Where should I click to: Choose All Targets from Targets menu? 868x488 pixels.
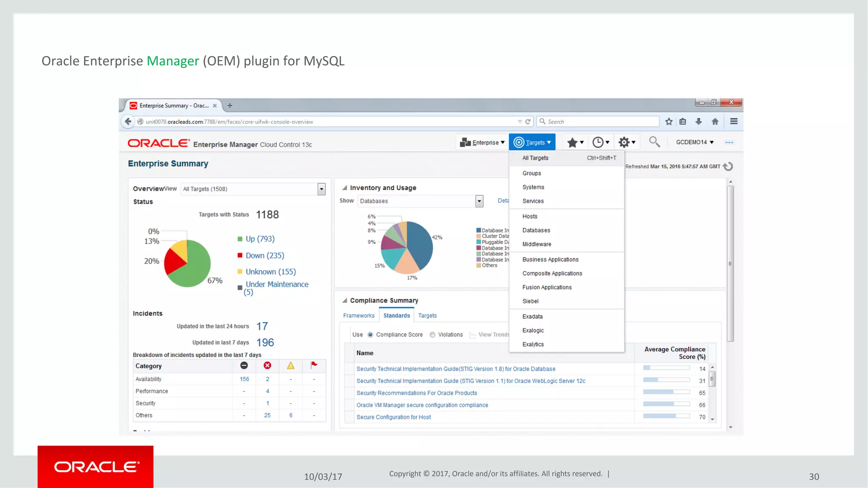567,158
